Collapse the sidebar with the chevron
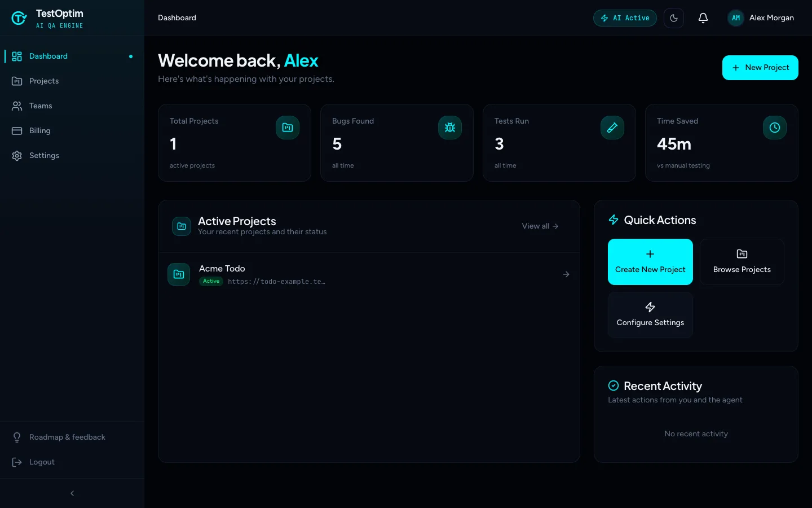 [72, 493]
